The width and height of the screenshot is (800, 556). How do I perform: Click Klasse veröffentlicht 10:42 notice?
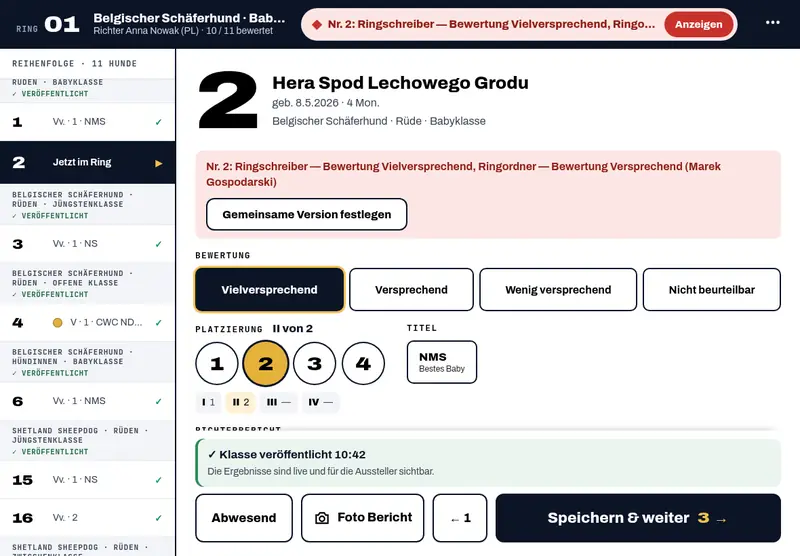[x=488, y=463]
